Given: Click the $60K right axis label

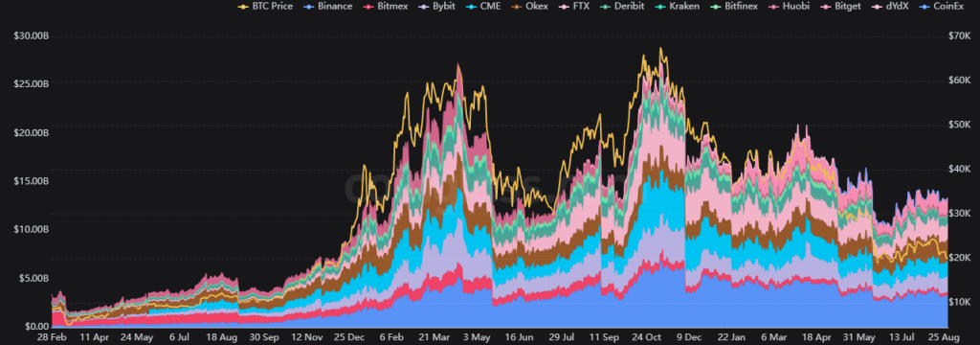Looking at the screenshot, I should point(960,80).
